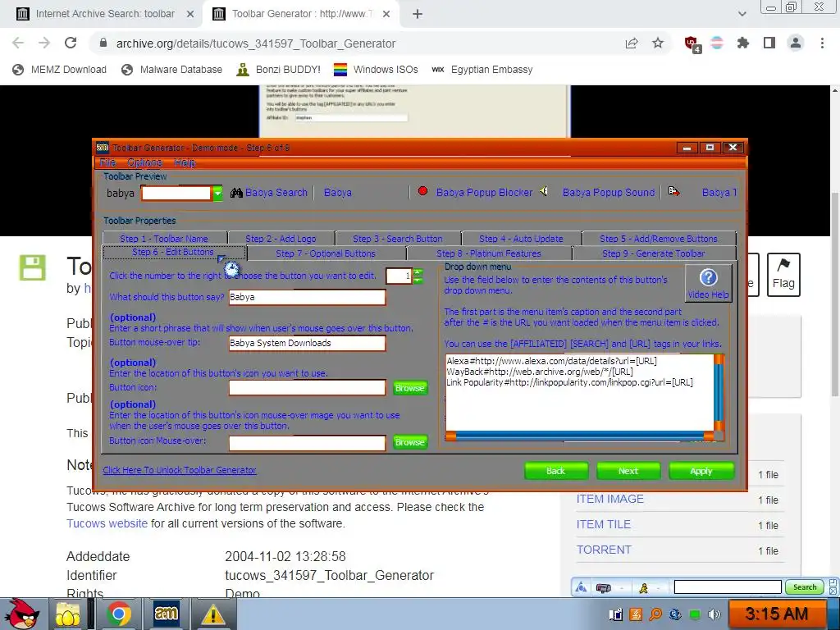Click the mailbox icon in desktop toolbar

[x=604, y=588]
